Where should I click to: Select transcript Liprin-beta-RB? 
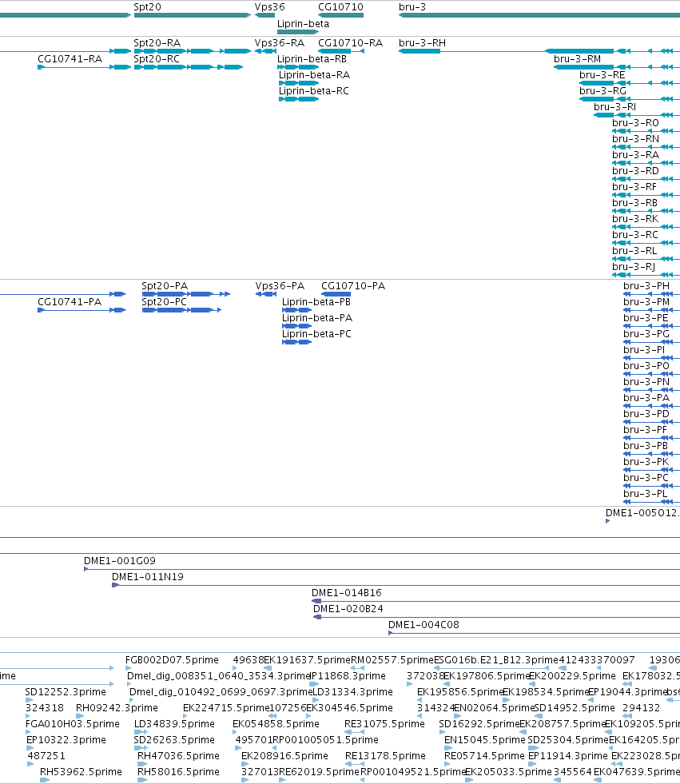[x=298, y=67]
